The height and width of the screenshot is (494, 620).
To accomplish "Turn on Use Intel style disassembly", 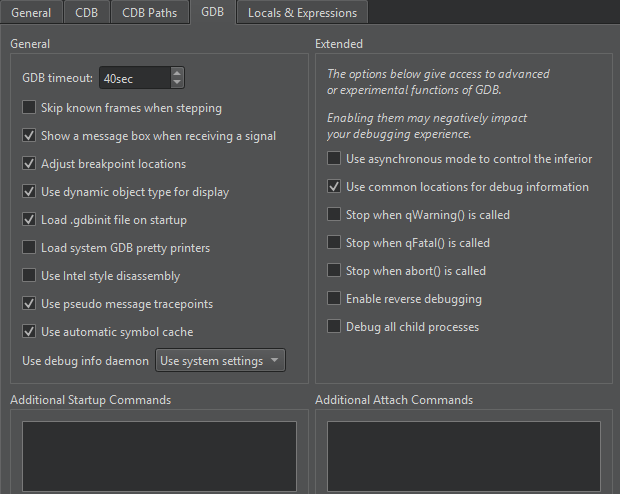I will (x=29, y=276).
